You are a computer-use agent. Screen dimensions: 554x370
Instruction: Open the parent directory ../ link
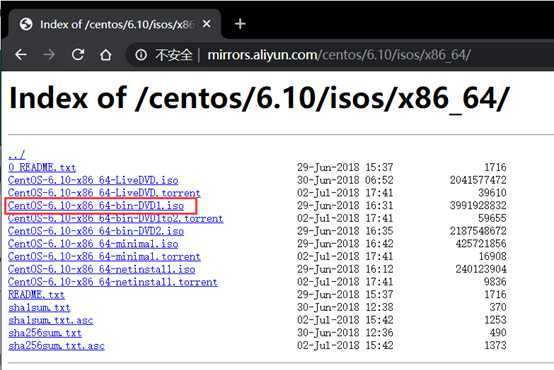coord(17,154)
